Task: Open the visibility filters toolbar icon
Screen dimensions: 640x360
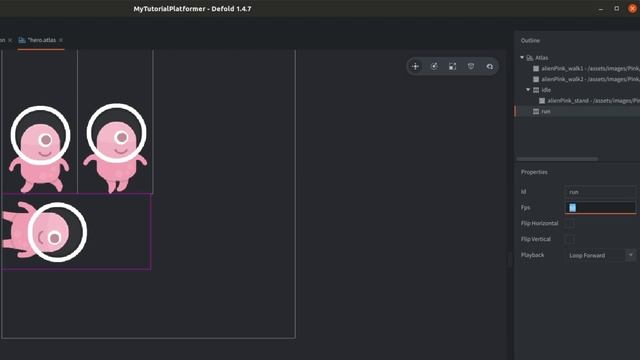Action: 471,67
